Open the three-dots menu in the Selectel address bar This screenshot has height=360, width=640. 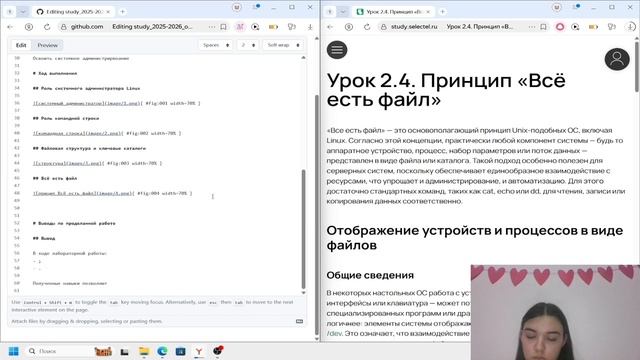(531, 27)
